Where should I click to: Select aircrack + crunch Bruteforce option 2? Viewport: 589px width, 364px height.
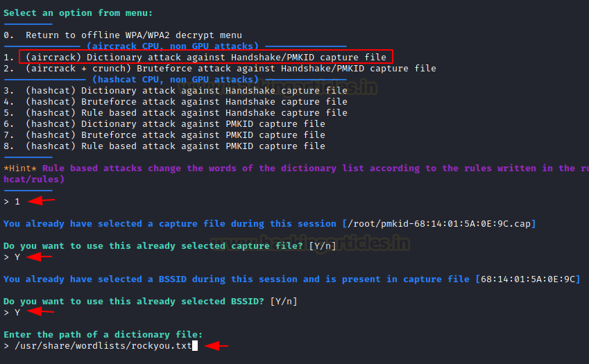click(220, 69)
